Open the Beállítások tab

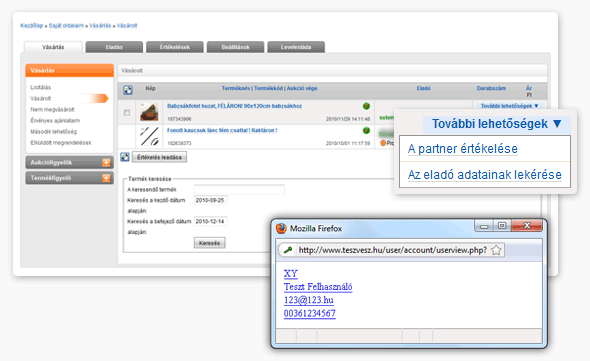(x=236, y=47)
